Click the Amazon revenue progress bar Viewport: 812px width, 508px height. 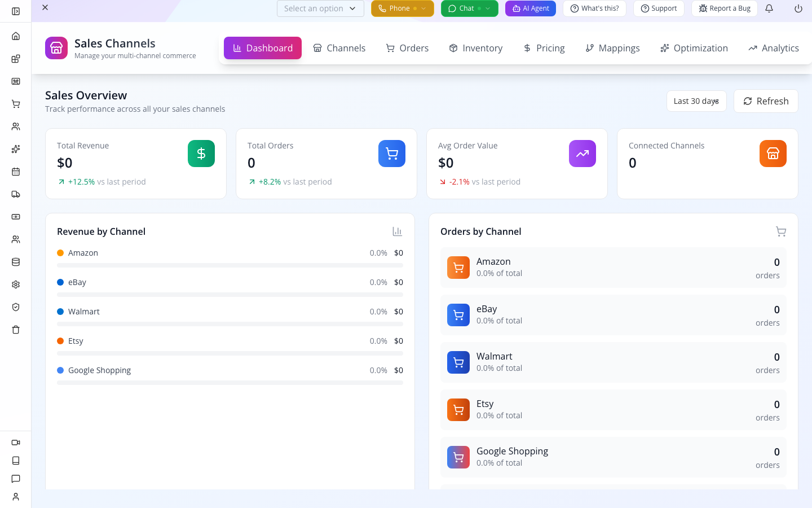(x=230, y=265)
